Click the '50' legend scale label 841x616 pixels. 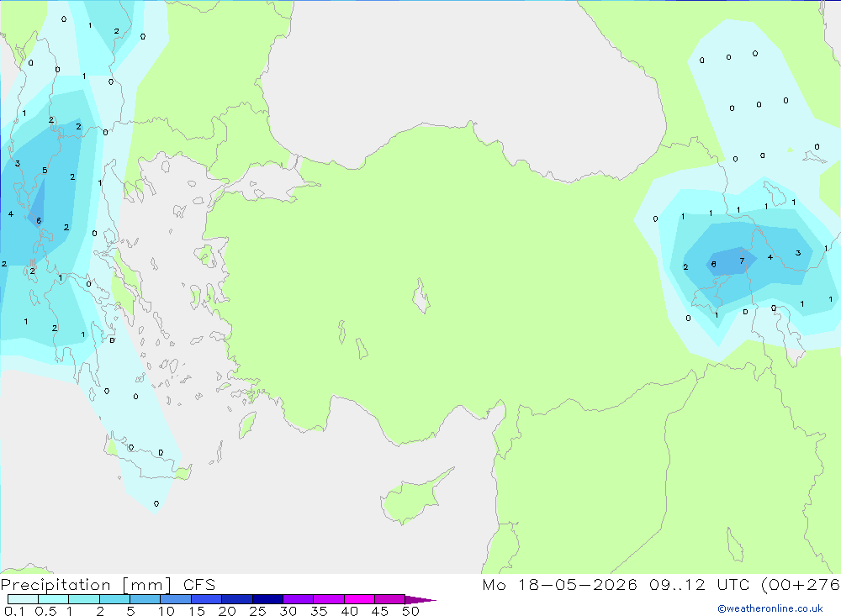[x=411, y=611]
